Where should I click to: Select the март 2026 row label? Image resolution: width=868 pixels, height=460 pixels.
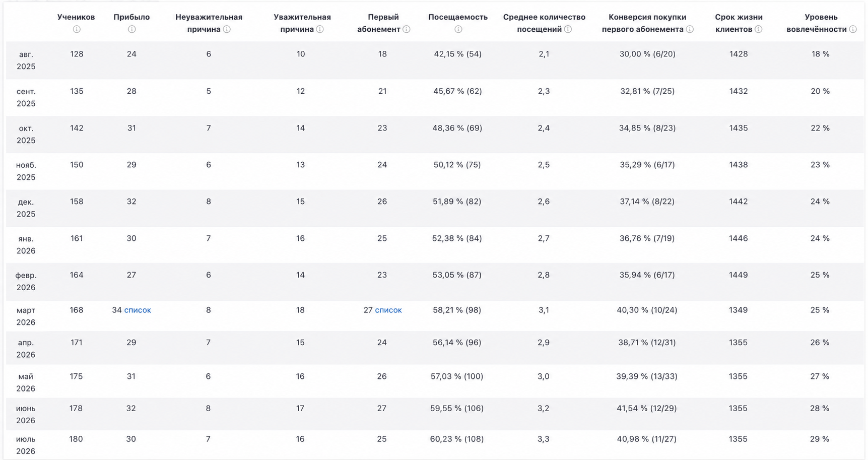pyautogui.click(x=26, y=316)
